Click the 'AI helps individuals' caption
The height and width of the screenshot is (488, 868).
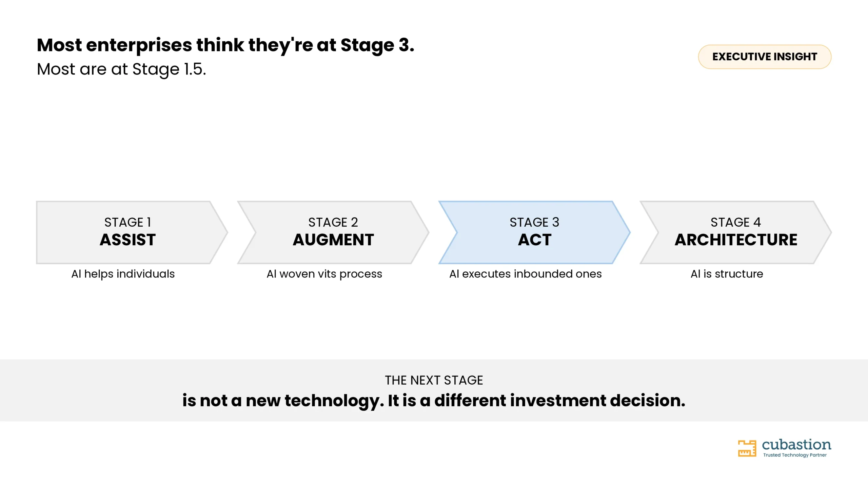point(123,274)
